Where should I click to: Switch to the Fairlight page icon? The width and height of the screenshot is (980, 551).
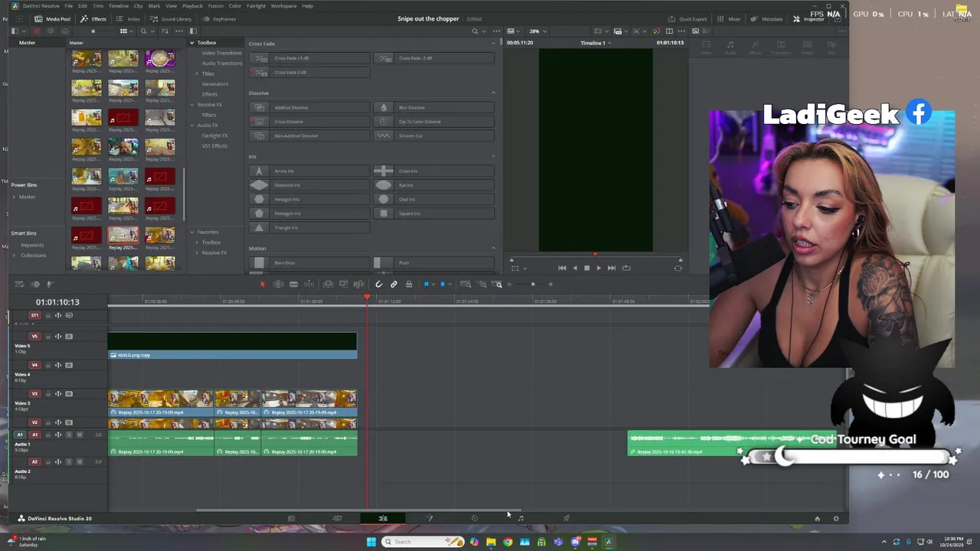[521, 518]
